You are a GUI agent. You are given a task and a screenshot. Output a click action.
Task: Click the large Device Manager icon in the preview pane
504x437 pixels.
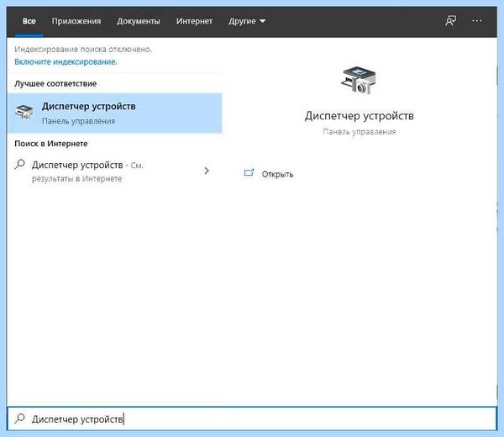(x=359, y=81)
